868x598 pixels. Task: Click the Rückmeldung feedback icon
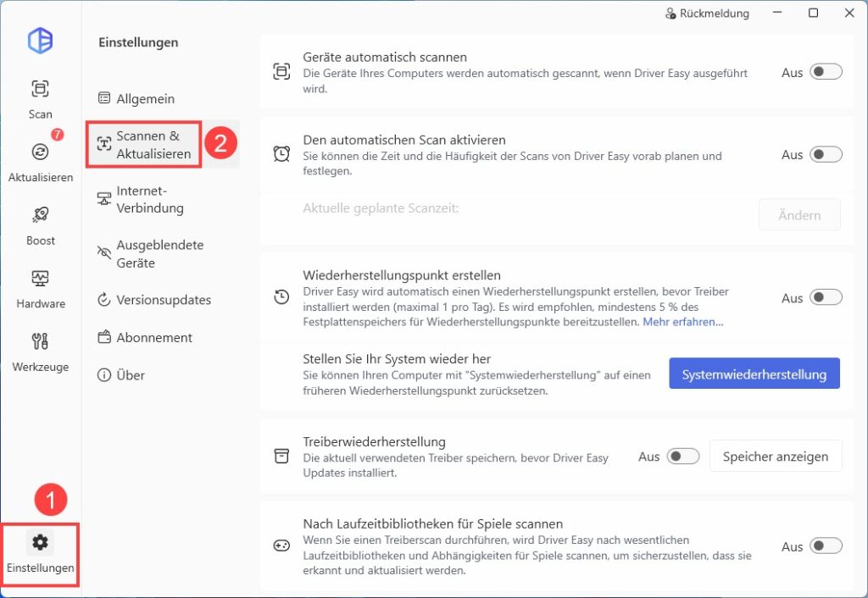click(670, 14)
